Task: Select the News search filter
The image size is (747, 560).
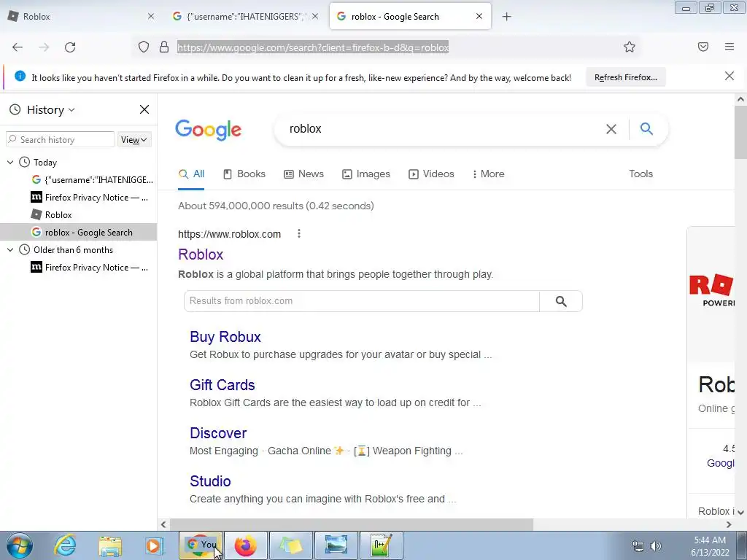Action: pos(304,174)
